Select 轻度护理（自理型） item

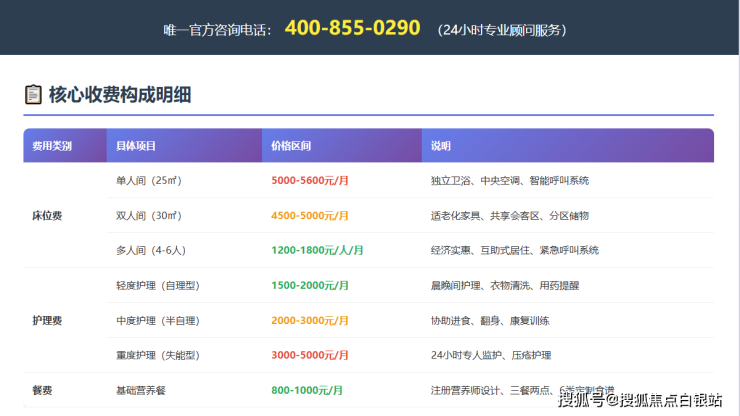(x=159, y=286)
